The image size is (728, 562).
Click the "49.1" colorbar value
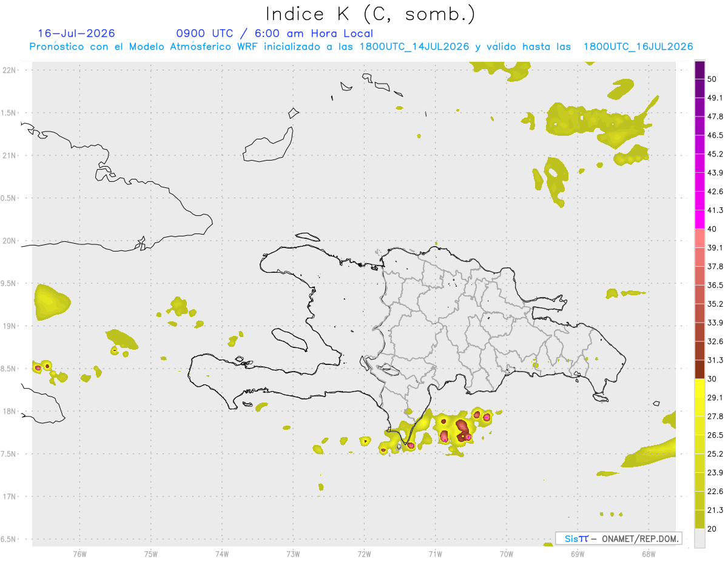715,98
